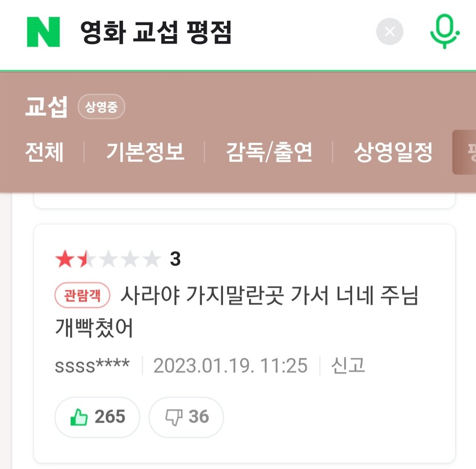Like the review with thumbs-up (265)

click(97, 417)
